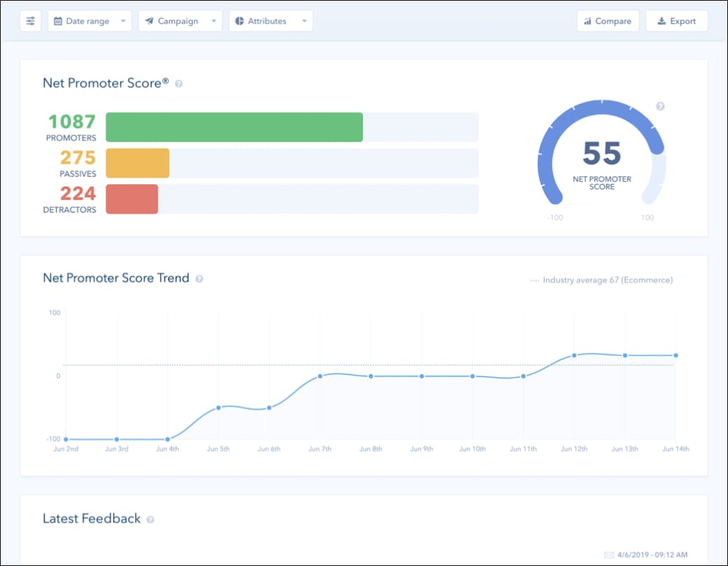
Task: Click the Jun 7th data point on chart
Action: (x=320, y=376)
